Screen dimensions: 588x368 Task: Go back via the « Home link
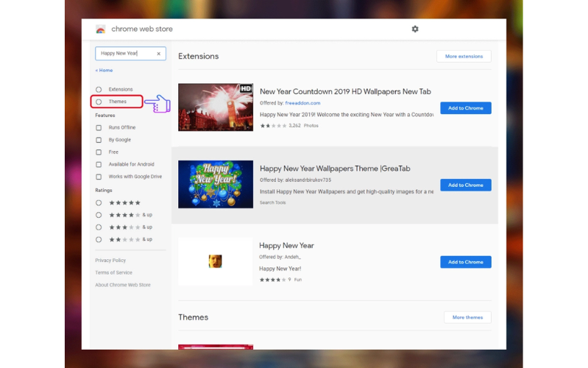pos(104,70)
